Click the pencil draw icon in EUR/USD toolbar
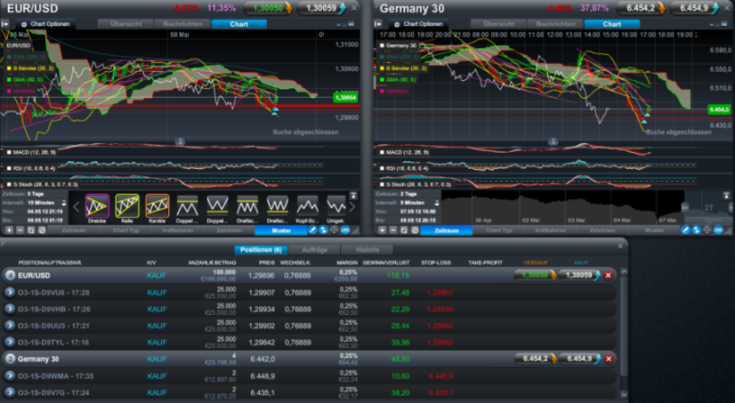This screenshot has width=735, height=403. click(x=312, y=230)
